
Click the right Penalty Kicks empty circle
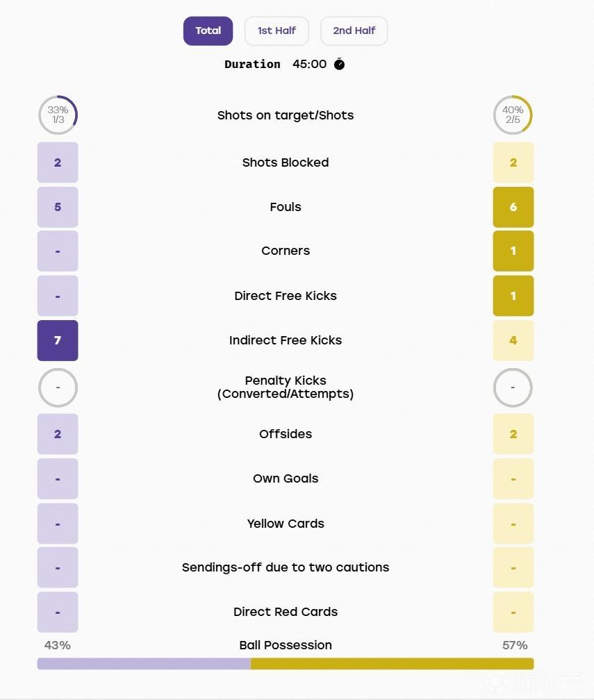pyautogui.click(x=513, y=387)
